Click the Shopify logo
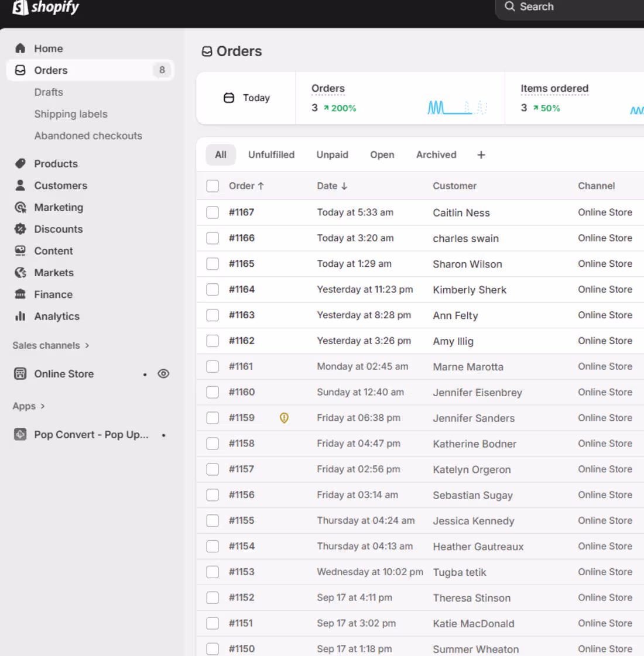The image size is (644, 656). [x=46, y=7]
